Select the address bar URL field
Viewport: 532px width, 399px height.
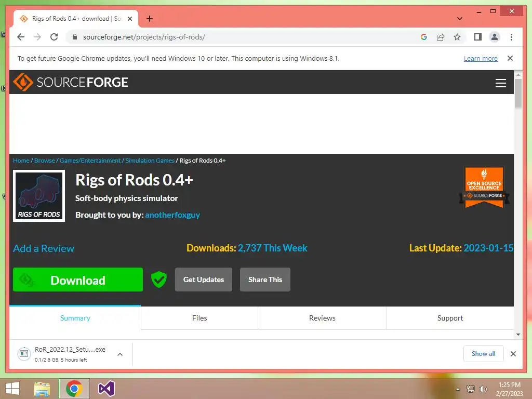pyautogui.click(x=244, y=37)
